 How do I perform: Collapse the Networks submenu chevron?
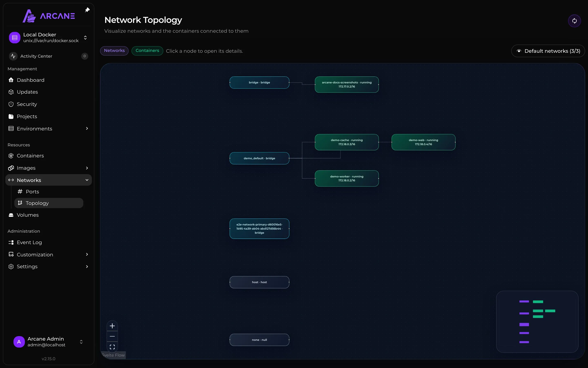click(x=87, y=180)
